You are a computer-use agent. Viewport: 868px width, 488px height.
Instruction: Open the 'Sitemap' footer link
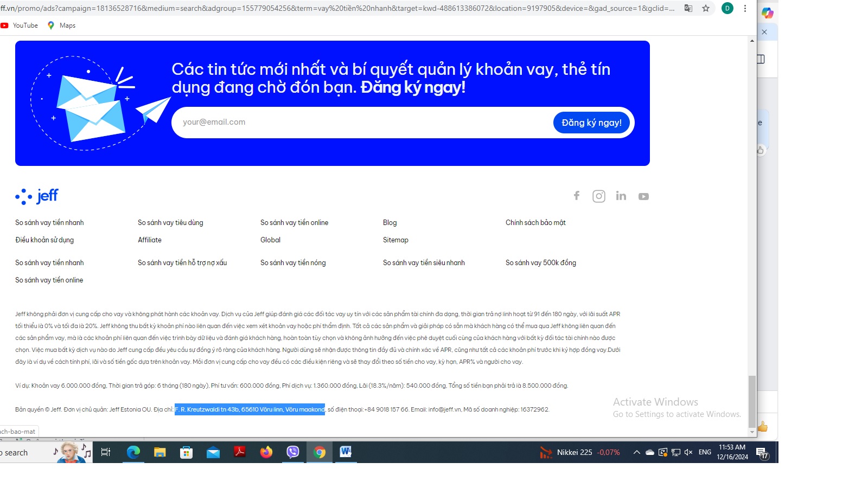pos(395,240)
